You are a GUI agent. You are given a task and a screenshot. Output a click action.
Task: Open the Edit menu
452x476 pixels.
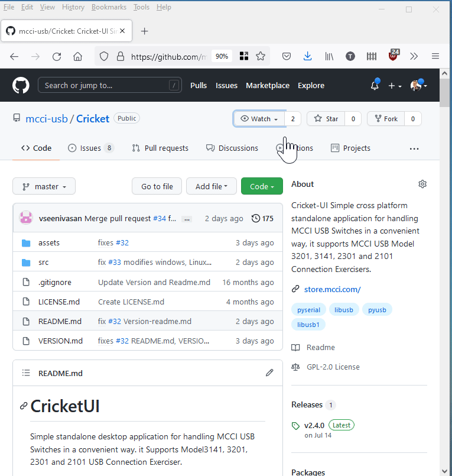tap(27, 7)
